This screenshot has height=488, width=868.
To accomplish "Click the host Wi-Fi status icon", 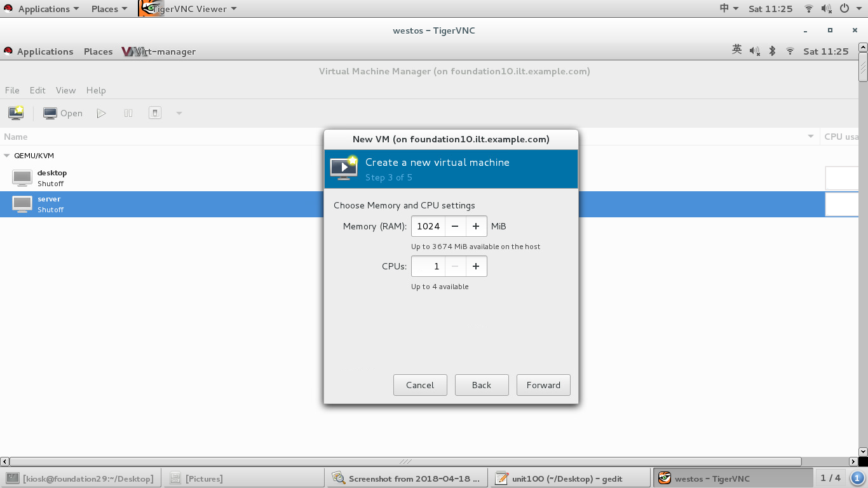I will tap(809, 9).
